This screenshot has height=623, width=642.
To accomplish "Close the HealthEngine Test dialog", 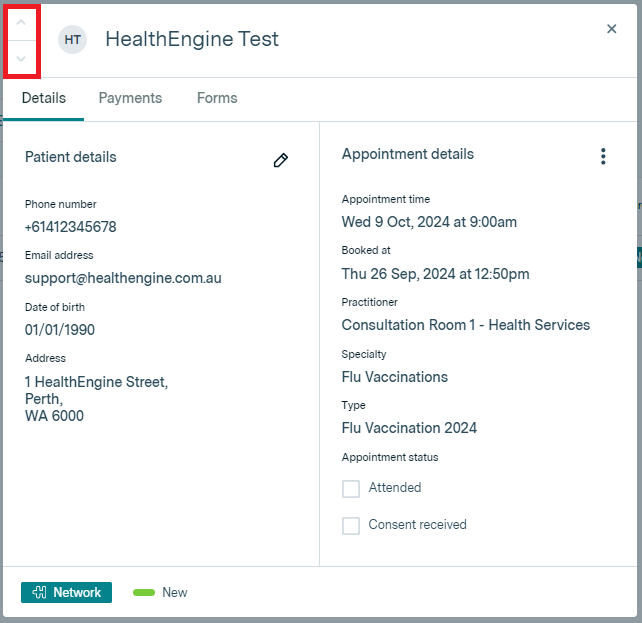I will (612, 29).
